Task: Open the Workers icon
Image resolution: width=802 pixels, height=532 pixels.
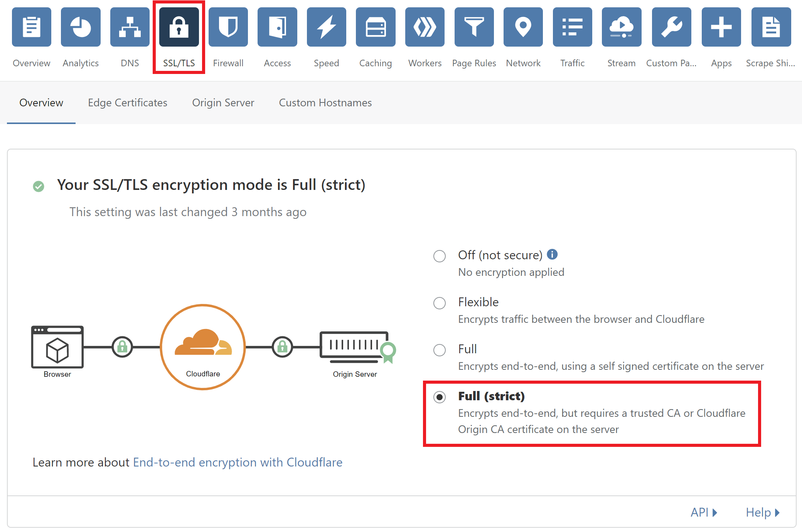Action: coord(425,27)
